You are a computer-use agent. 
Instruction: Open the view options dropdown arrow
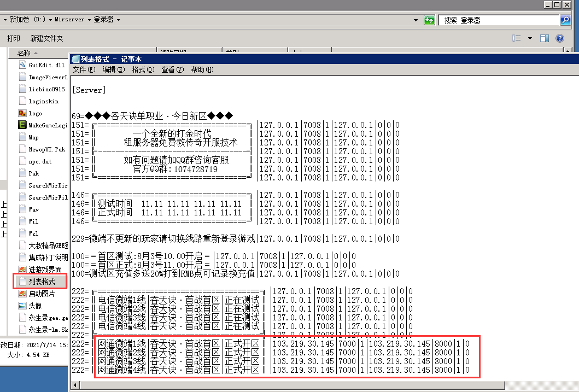[x=530, y=38]
